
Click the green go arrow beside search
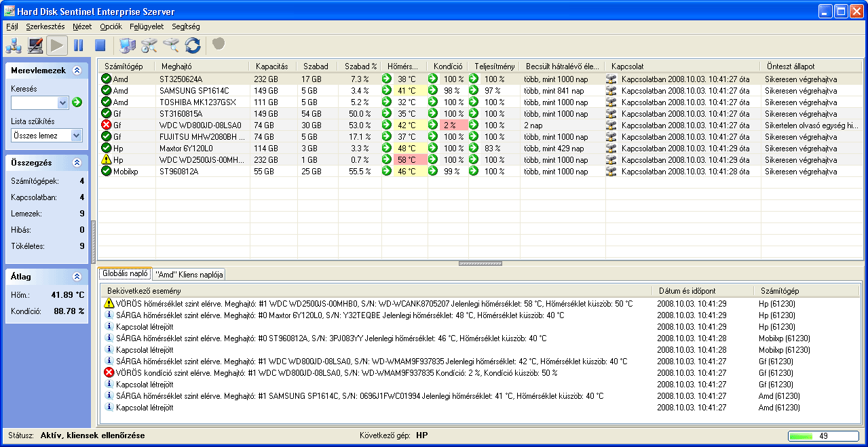click(77, 102)
